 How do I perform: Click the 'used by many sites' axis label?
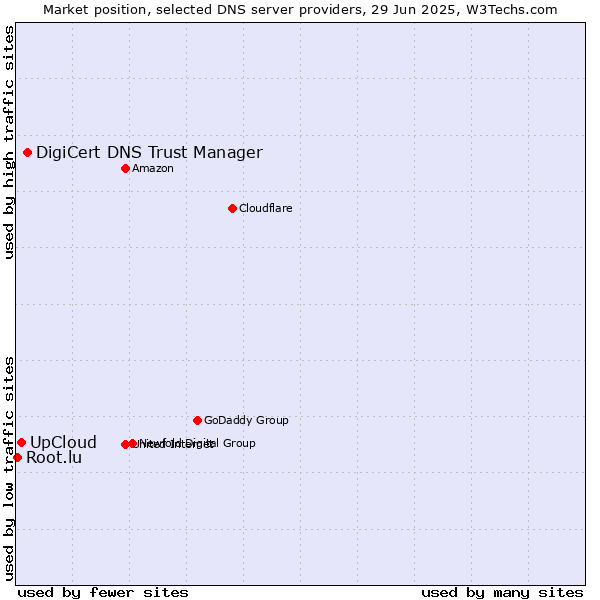(502, 593)
